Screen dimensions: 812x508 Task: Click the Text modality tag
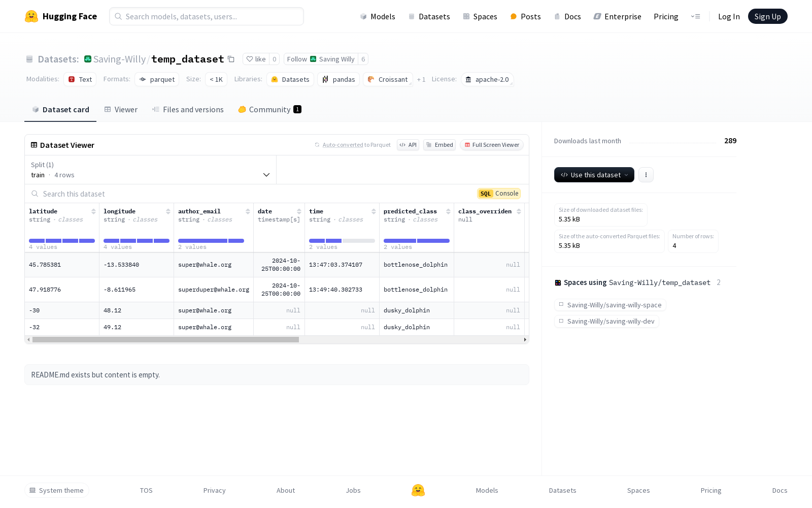[80, 79]
